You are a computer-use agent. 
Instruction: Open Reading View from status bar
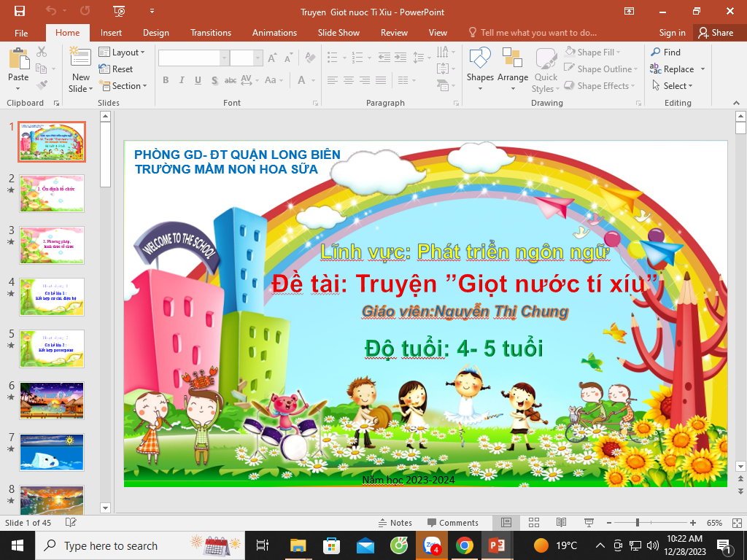(x=561, y=523)
